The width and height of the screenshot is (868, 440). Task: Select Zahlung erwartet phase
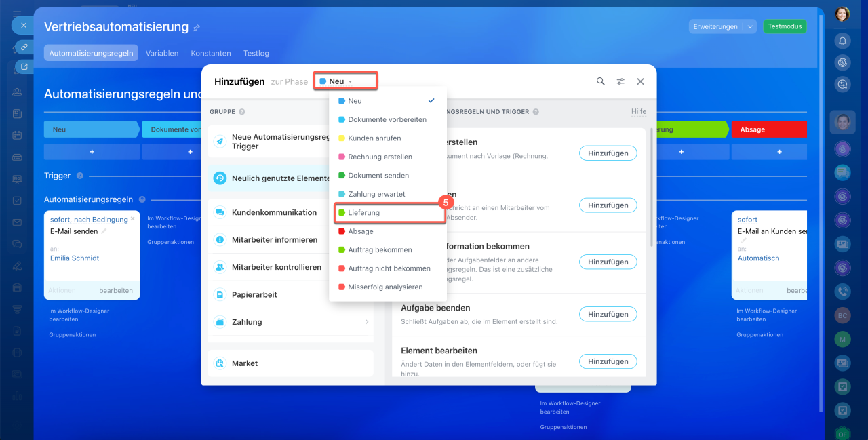388,194
